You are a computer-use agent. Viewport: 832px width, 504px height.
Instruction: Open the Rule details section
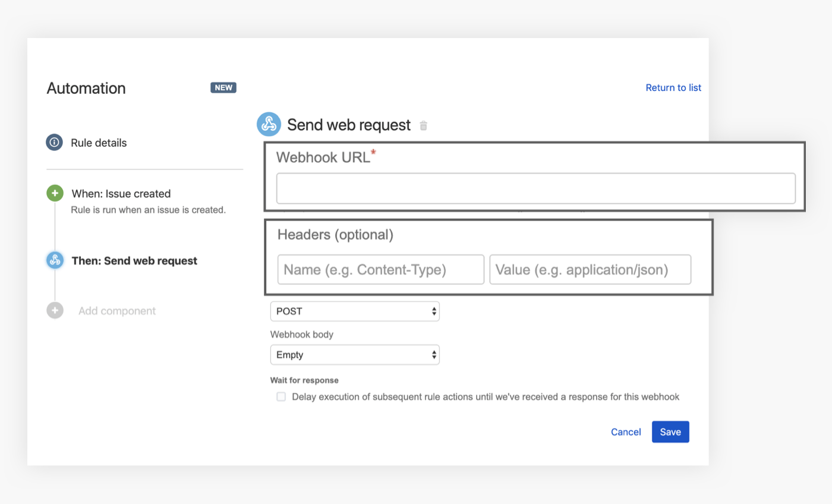tap(99, 143)
